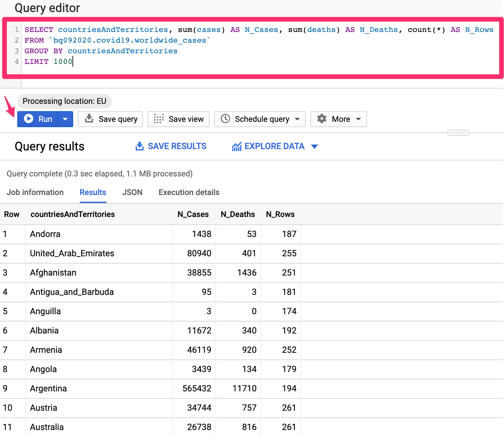Expand the Schedule query dropdown arrow
504x436 pixels.
297,119
